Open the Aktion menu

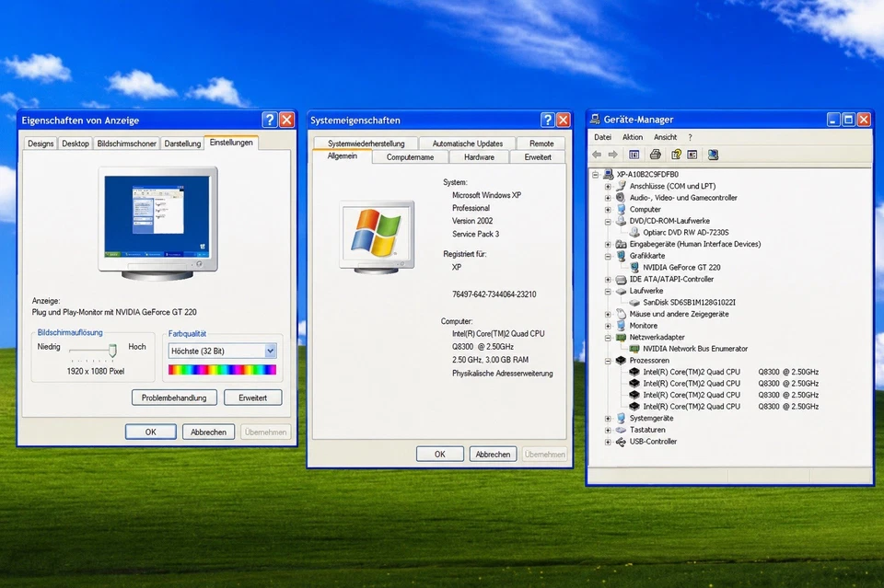click(x=633, y=137)
